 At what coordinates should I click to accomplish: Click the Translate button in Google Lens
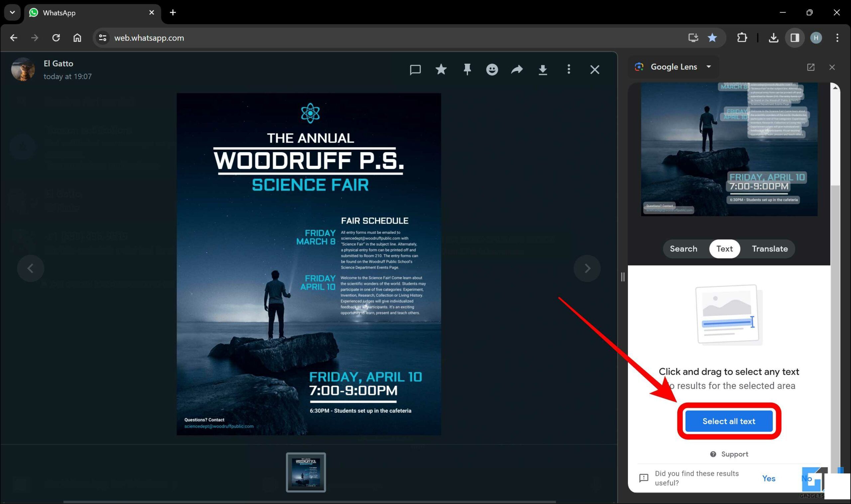click(770, 249)
